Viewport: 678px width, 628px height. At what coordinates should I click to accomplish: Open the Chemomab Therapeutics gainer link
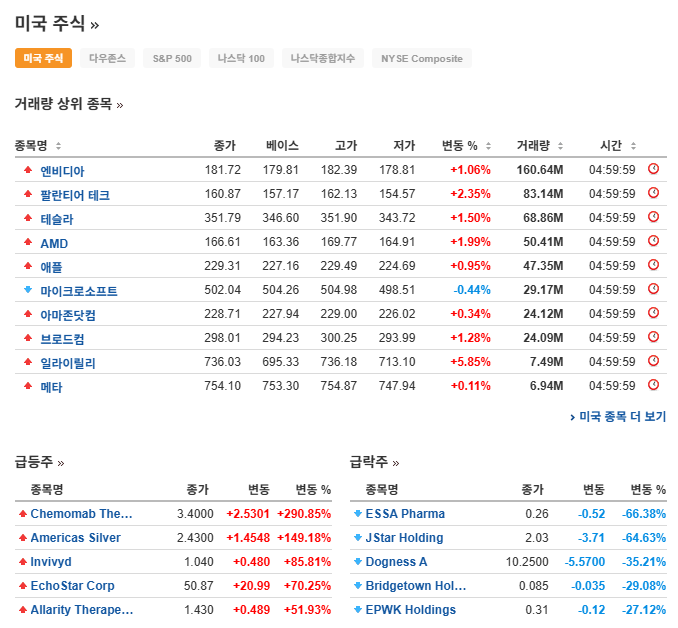tap(82, 514)
